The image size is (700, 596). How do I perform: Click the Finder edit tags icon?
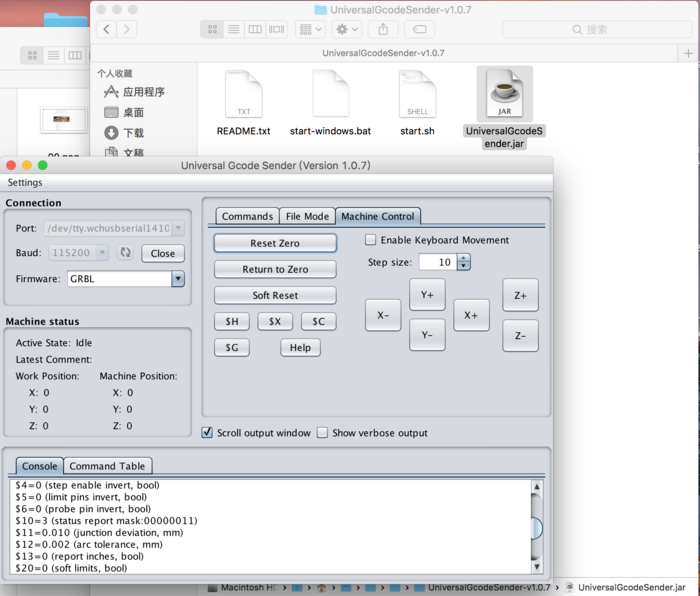[x=419, y=29]
